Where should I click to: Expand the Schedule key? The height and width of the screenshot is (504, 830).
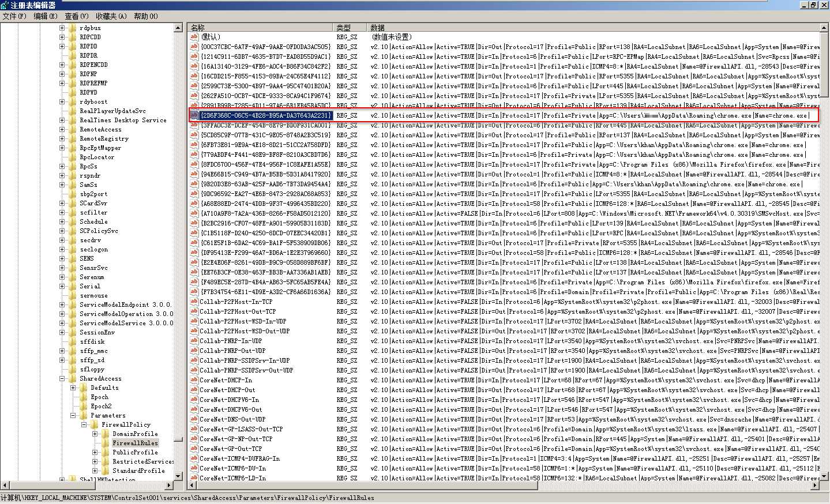[x=62, y=221]
